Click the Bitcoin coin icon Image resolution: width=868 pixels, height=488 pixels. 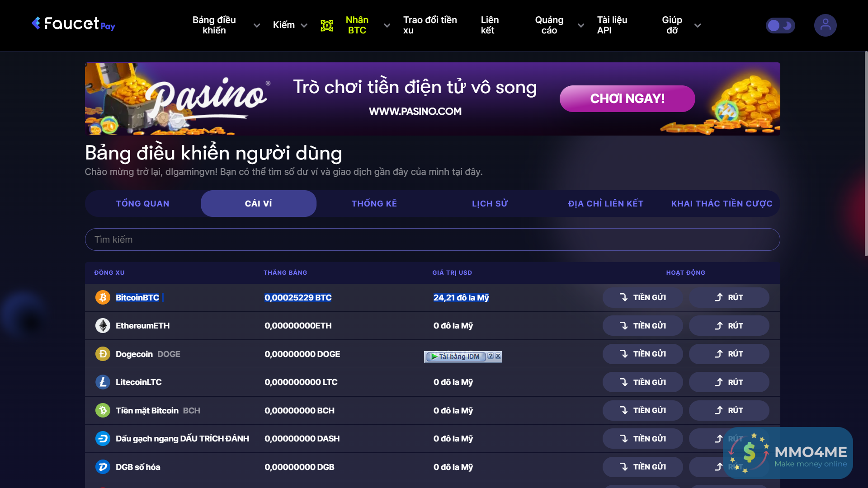(x=103, y=297)
